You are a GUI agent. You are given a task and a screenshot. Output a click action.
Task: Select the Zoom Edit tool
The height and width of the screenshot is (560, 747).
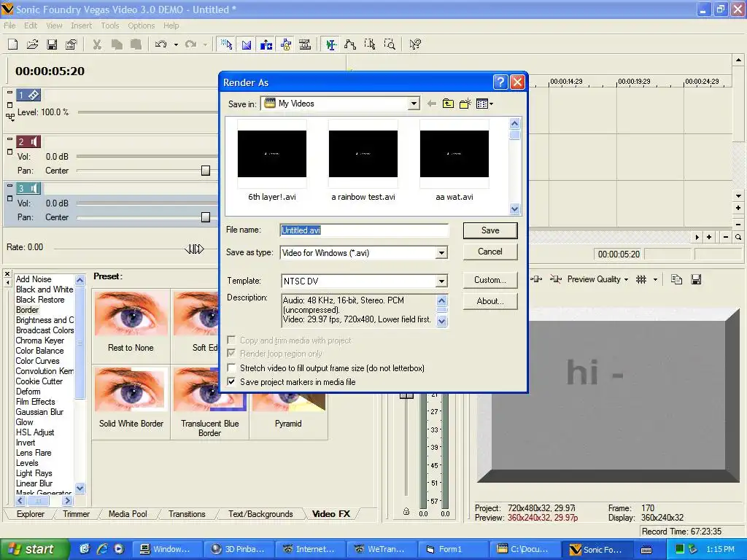click(x=390, y=44)
